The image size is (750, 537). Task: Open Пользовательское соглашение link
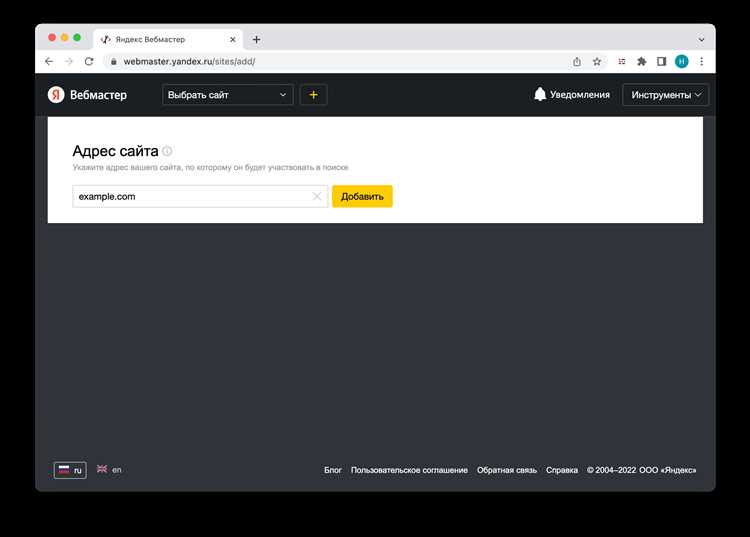coord(409,470)
